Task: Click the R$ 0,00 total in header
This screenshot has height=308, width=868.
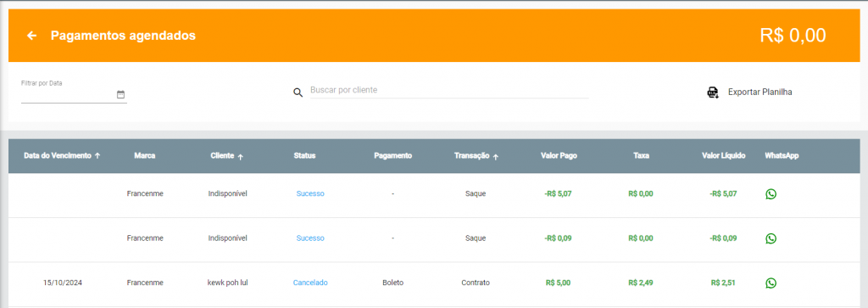Action: (793, 36)
